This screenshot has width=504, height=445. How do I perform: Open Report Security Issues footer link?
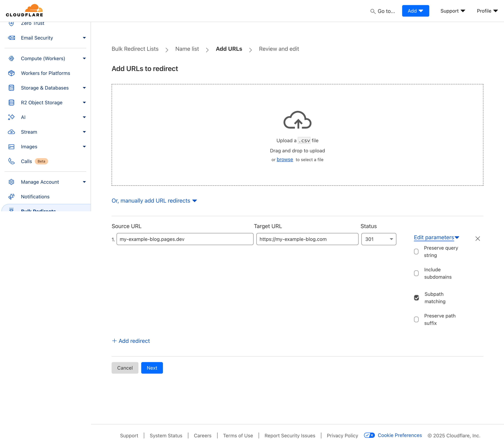point(290,435)
